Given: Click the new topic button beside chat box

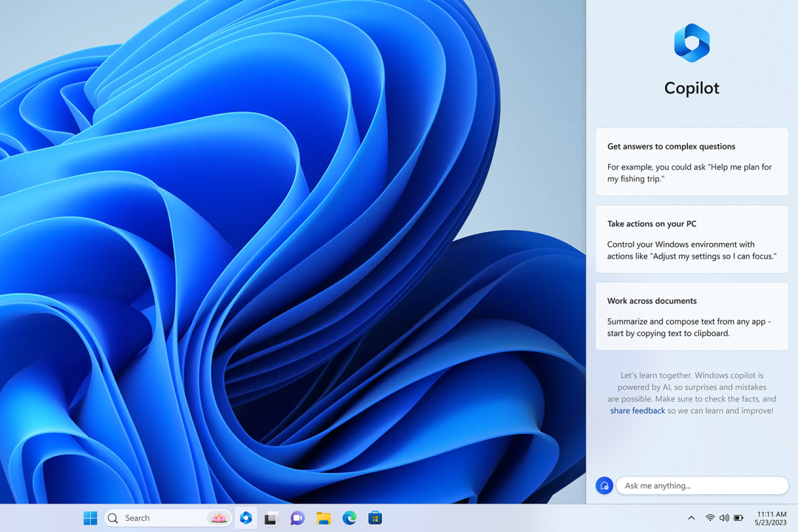Looking at the screenshot, I should click(604, 485).
